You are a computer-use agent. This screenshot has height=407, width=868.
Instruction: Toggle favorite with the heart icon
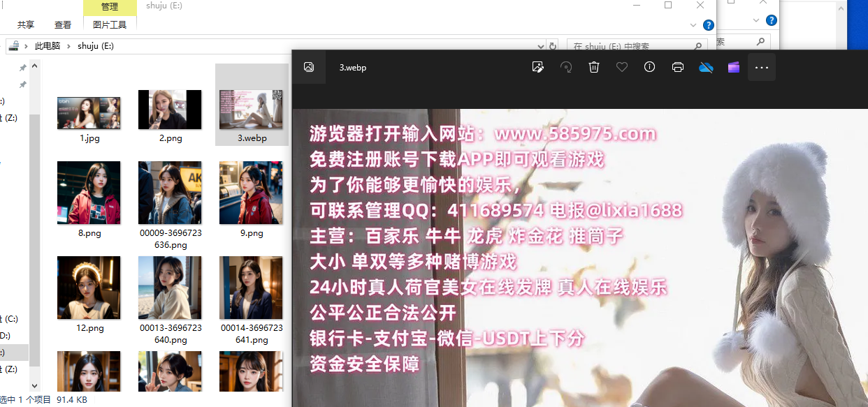622,67
